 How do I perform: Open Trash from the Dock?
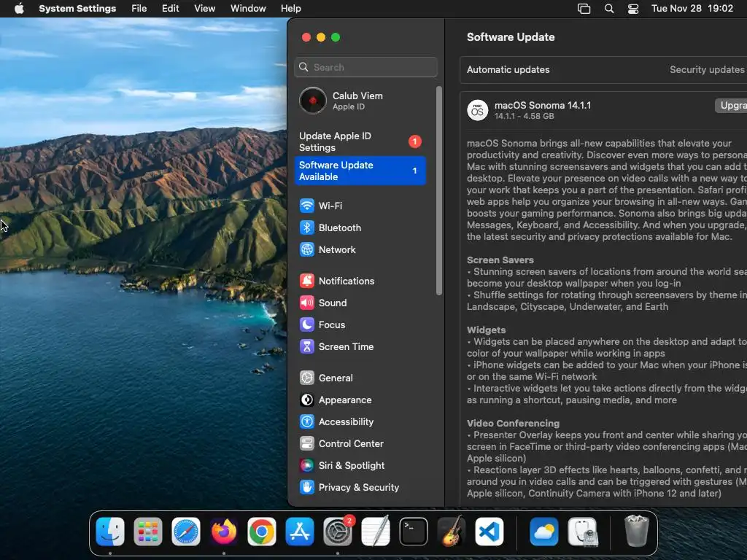[636, 532]
